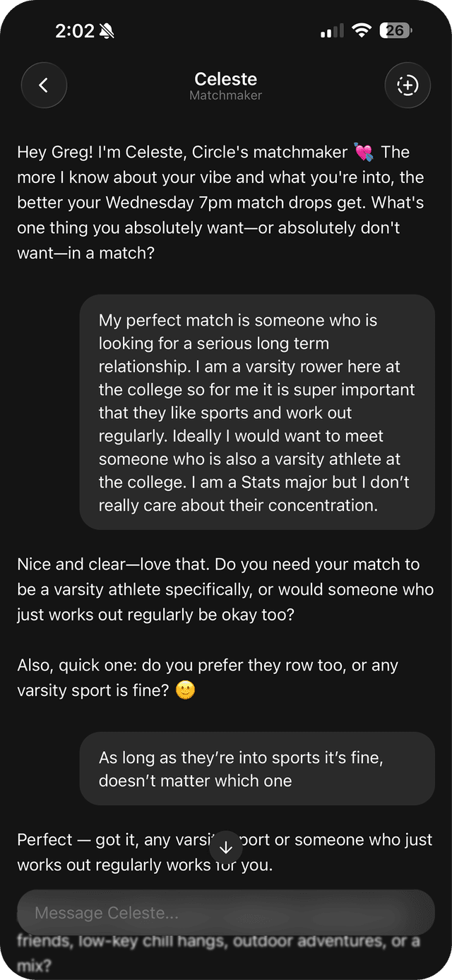
Task: Select Celeste's varsity athlete follow-up question
Action: pyautogui.click(x=225, y=589)
